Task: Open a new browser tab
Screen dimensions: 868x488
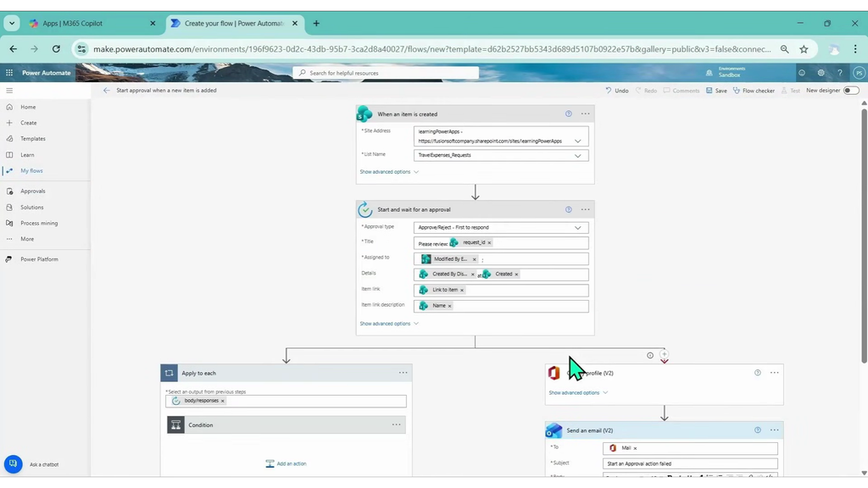Action: point(316,23)
